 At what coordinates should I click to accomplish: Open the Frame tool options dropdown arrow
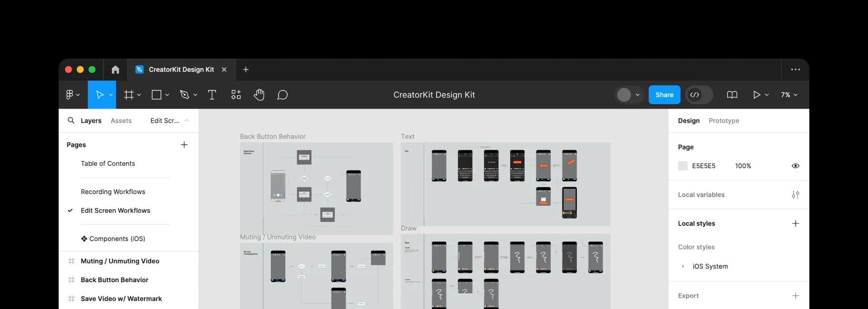click(x=139, y=95)
